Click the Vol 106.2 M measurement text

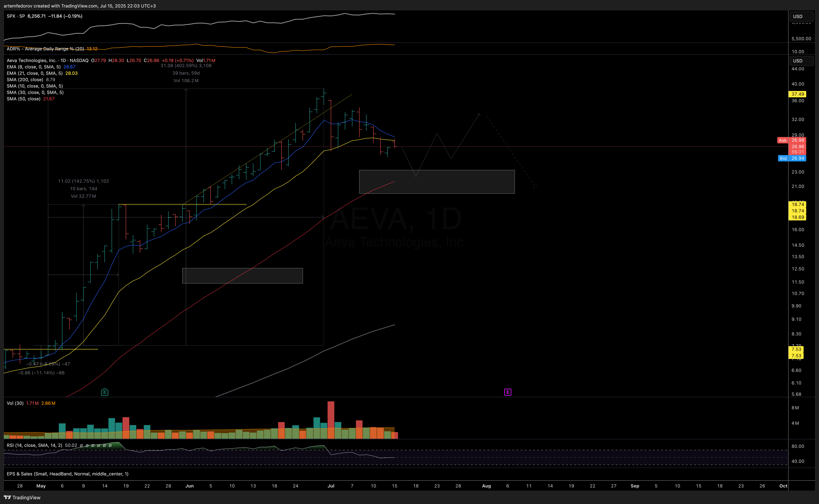[x=186, y=80]
